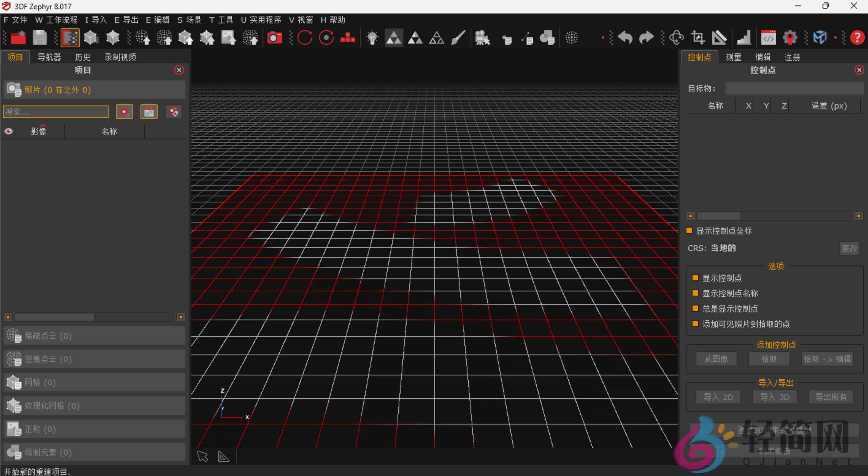Toggle 显示控制点坐标 checkbox
Image resolution: width=868 pixels, height=476 pixels.
(689, 231)
